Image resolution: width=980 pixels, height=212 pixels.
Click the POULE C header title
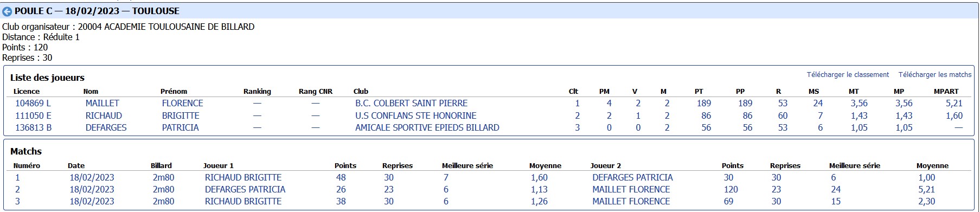(x=97, y=11)
